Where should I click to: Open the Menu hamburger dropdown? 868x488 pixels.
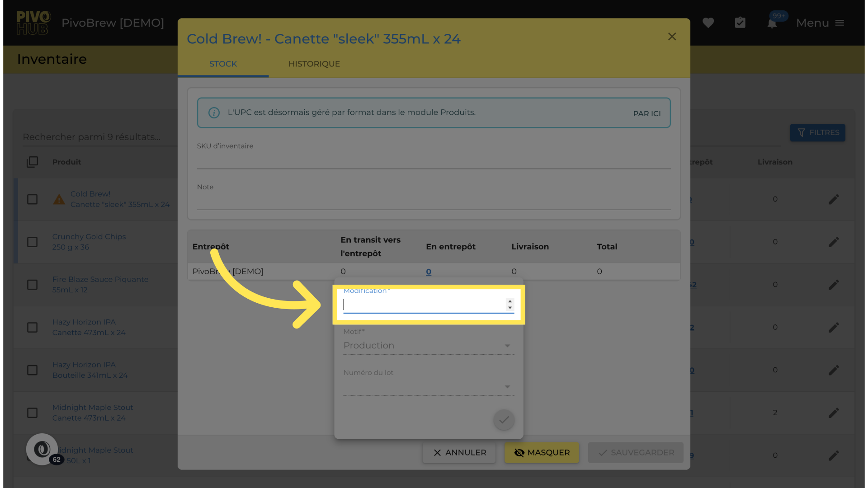(820, 23)
